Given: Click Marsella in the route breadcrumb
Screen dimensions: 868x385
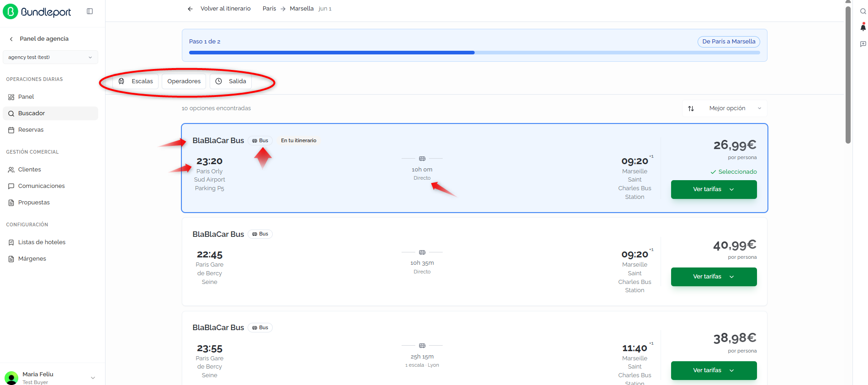Looking at the screenshot, I should pyautogui.click(x=302, y=9).
